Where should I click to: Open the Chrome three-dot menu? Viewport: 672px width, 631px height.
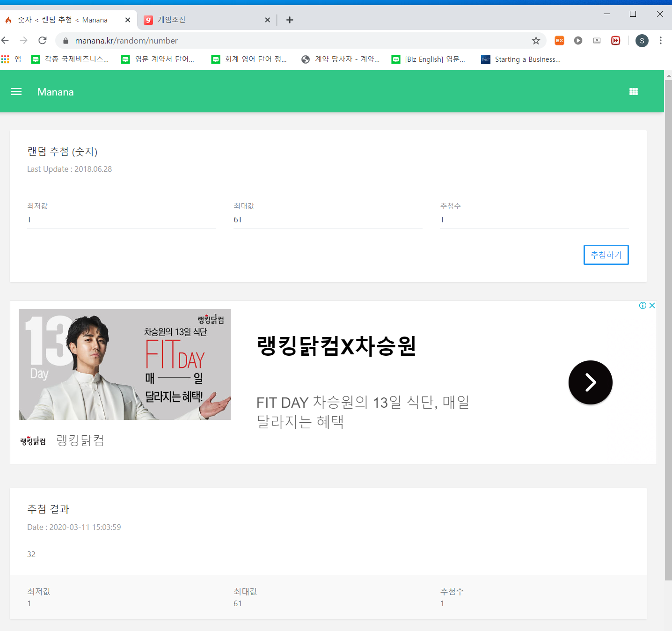pos(660,41)
